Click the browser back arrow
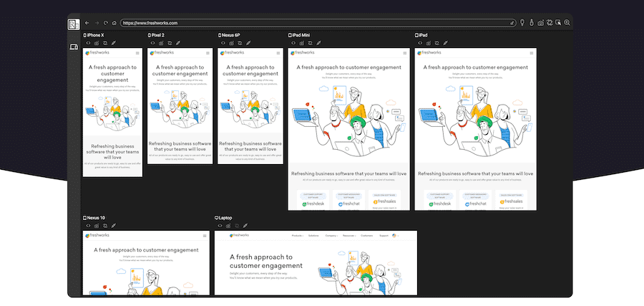The width and height of the screenshot is (644, 306). [x=87, y=23]
